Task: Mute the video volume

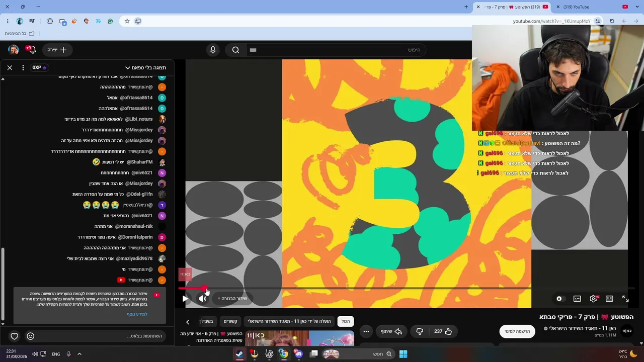Action: point(202,299)
